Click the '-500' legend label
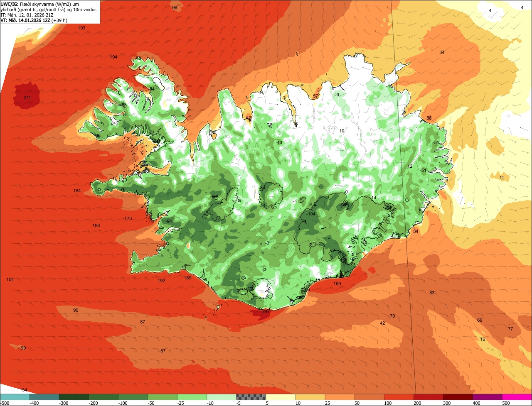The image size is (532, 406). pyautogui.click(x=4, y=403)
